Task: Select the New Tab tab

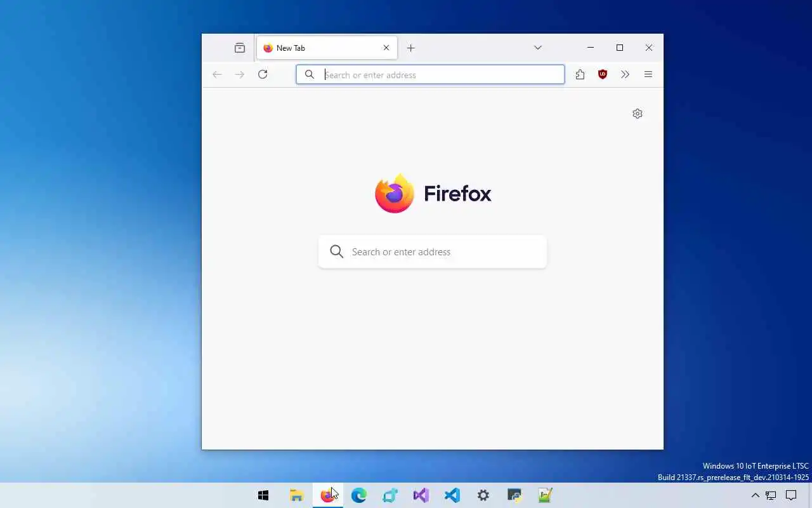Action: coord(327,48)
